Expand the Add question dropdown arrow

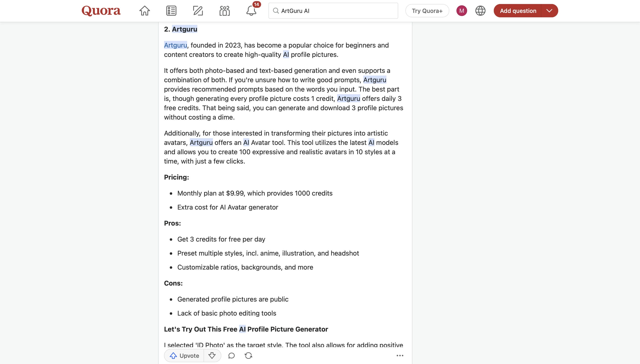[x=549, y=11]
